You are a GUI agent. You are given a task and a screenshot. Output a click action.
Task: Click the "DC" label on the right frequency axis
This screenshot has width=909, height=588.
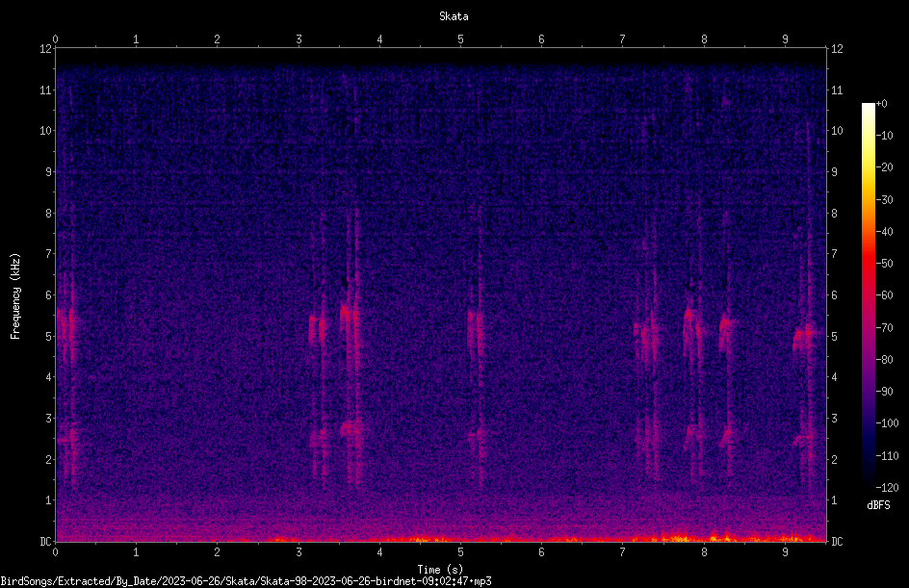(x=837, y=542)
